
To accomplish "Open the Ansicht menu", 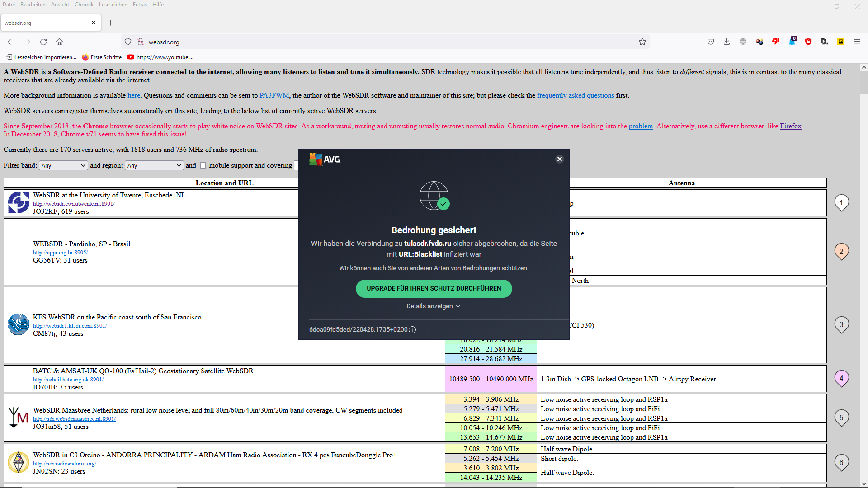I will (60, 5).
